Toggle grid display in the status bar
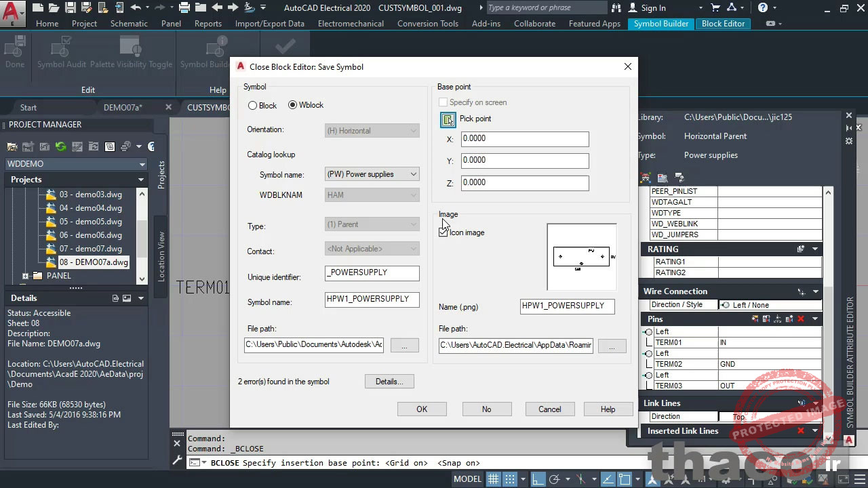The width and height of the screenshot is (868, 488). click(x=493, y=479)
